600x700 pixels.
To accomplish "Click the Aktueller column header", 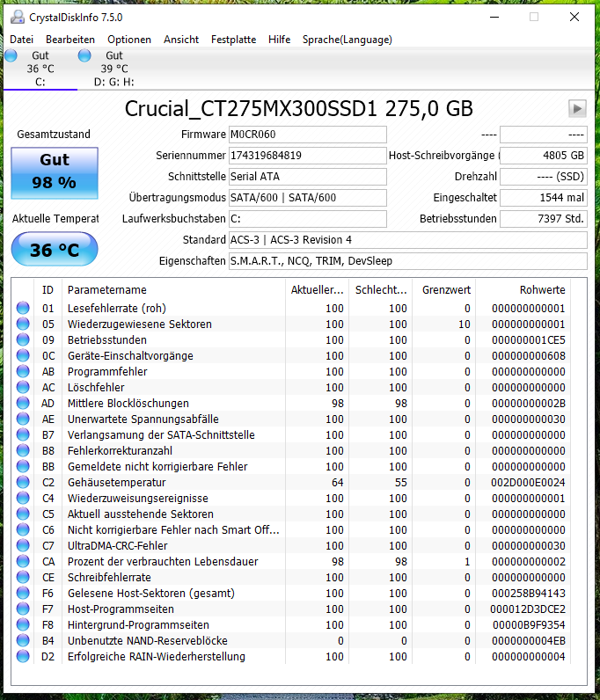I will tap(318, 289).
